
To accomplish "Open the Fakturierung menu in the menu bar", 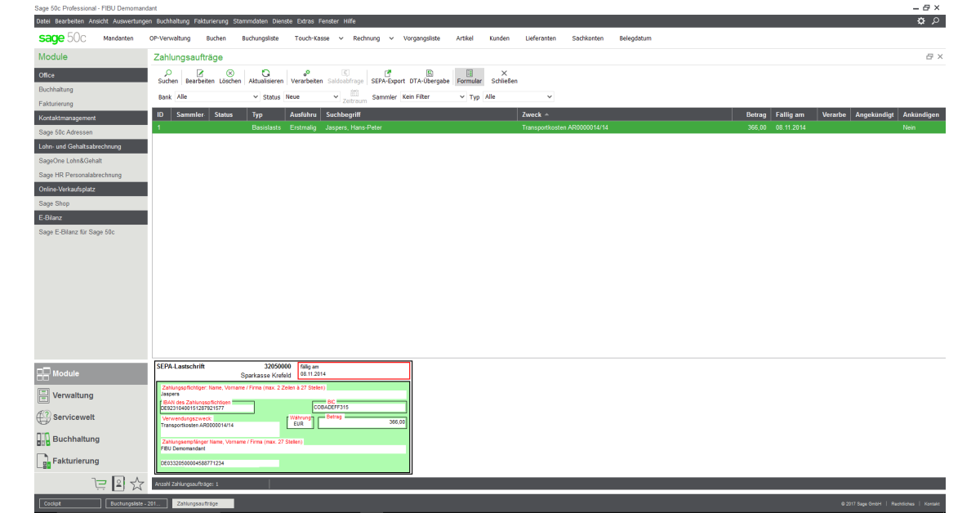I will tap(212, 20).
